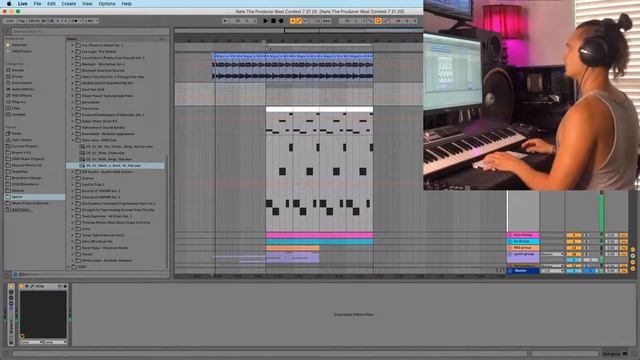Select Drums in the browser categories

click(17, 76)
